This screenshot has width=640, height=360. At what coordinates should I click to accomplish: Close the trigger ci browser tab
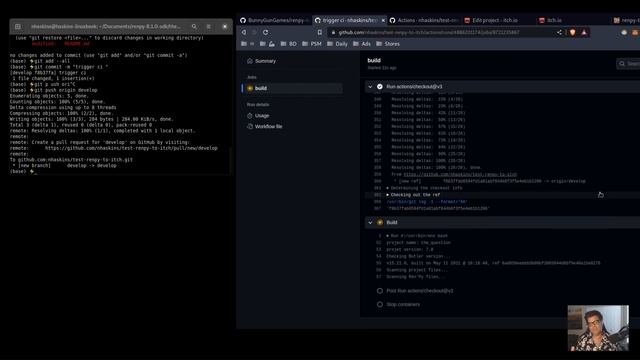383,20
